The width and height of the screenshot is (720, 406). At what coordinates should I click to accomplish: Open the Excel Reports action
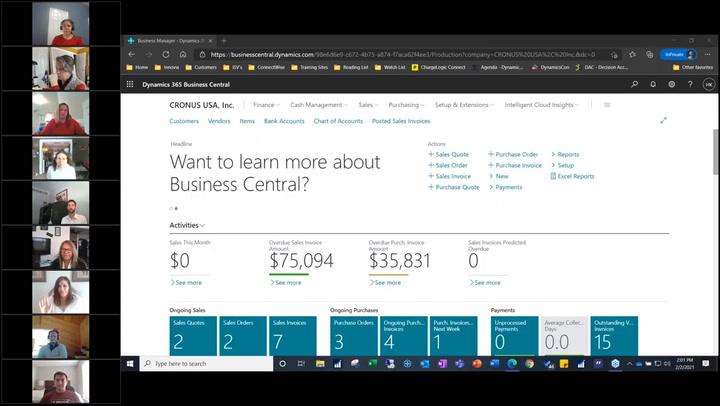click(572, 176)
